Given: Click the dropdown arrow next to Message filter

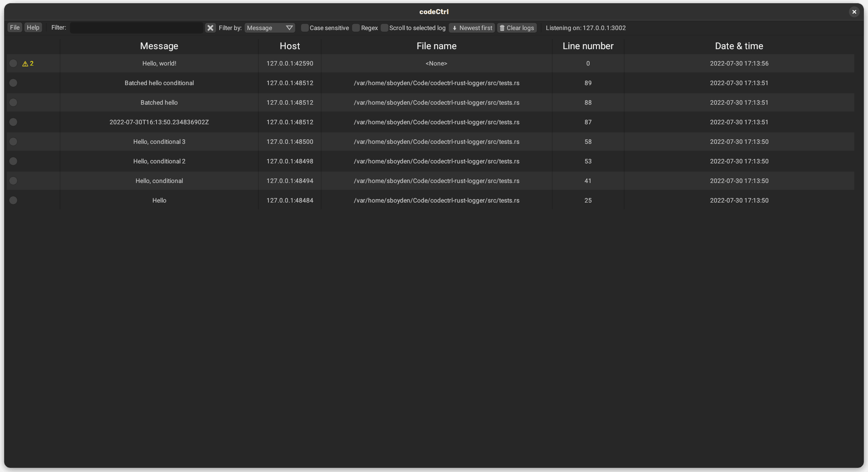Looking at the screenshot, I should tap(289, 28).
